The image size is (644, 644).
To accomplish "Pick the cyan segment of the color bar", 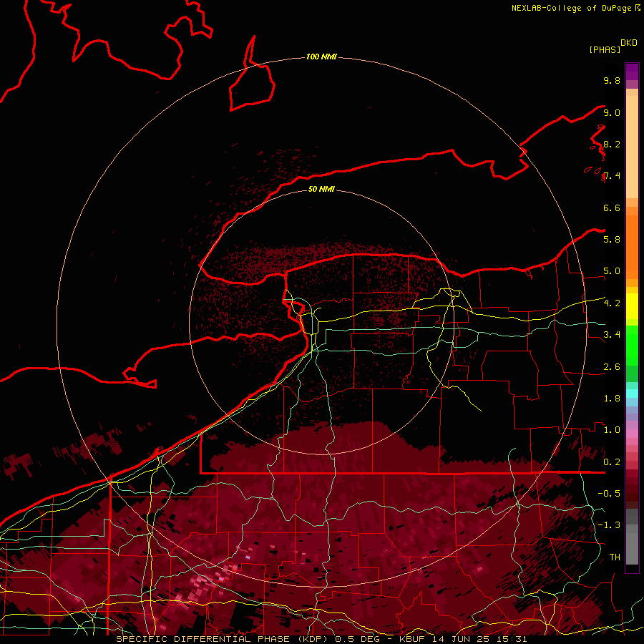I will 632,393.
